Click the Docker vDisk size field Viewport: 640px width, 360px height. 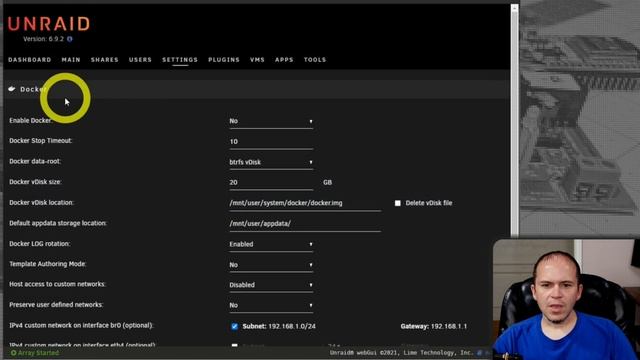271,182
